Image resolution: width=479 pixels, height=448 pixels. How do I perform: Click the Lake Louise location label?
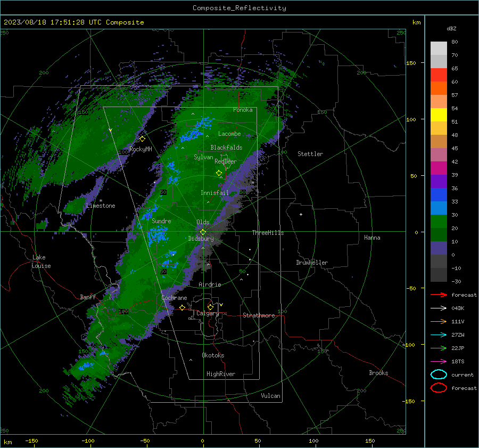coord(41,262)
